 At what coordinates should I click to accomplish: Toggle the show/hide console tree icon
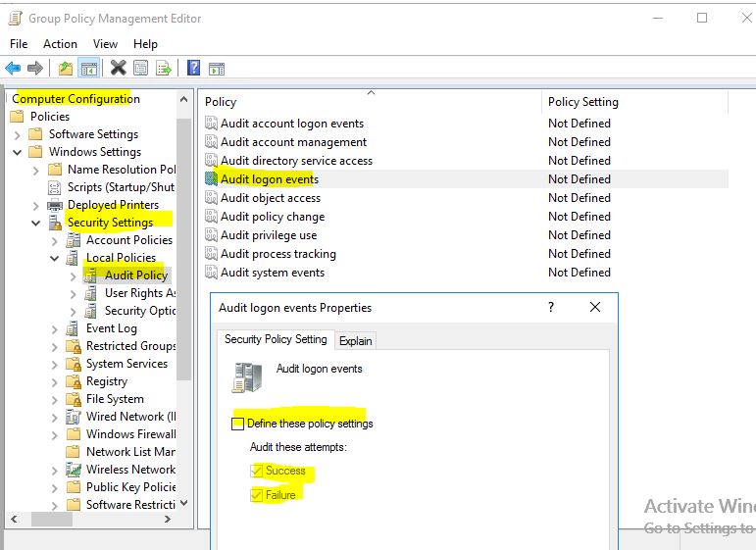[88, 69]
